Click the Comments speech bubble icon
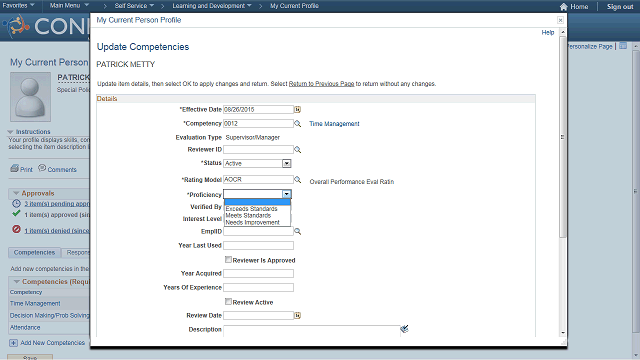Screen dimensions: 640x360 (42, 168)
